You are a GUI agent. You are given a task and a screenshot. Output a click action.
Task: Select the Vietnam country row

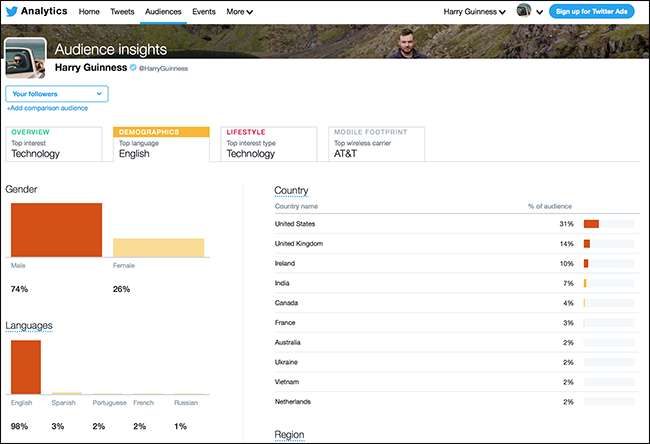(x=456, y=382)
